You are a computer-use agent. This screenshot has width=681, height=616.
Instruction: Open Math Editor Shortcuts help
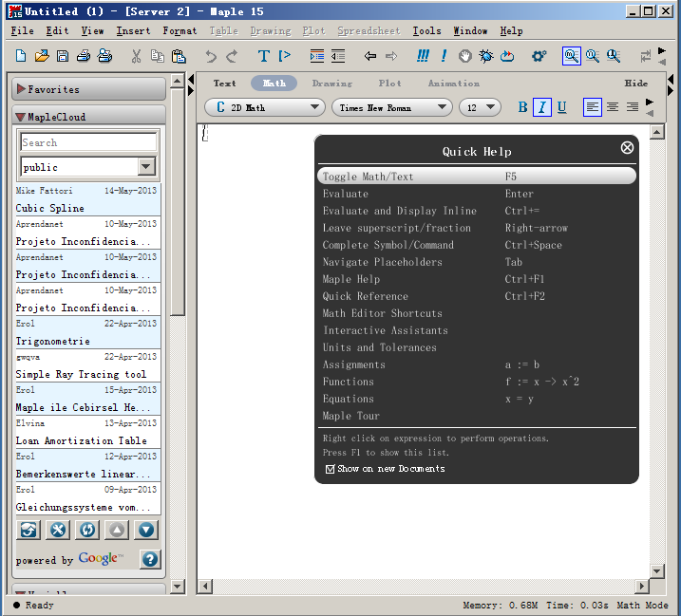(382, 313)
